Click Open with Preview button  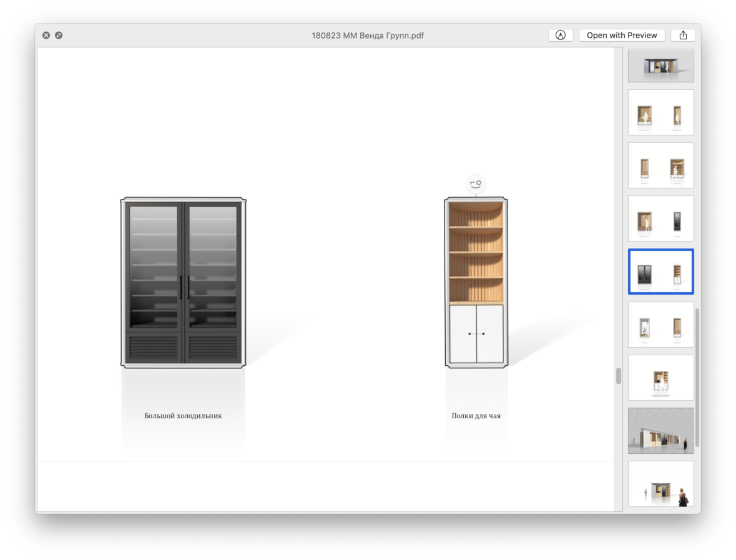pyautogui.click(x=621, y=36)
